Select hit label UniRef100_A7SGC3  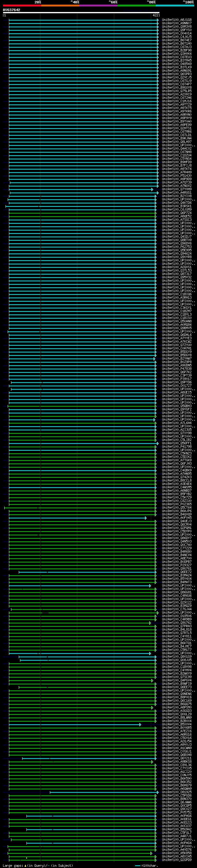(x=177, y=220)
